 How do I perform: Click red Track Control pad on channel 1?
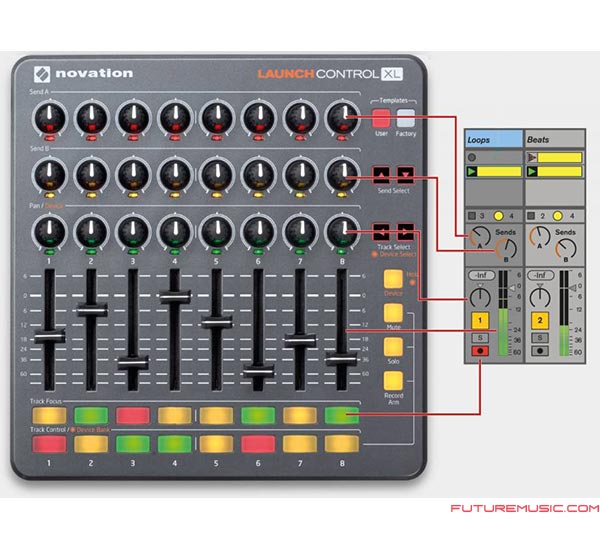[49, 444]
